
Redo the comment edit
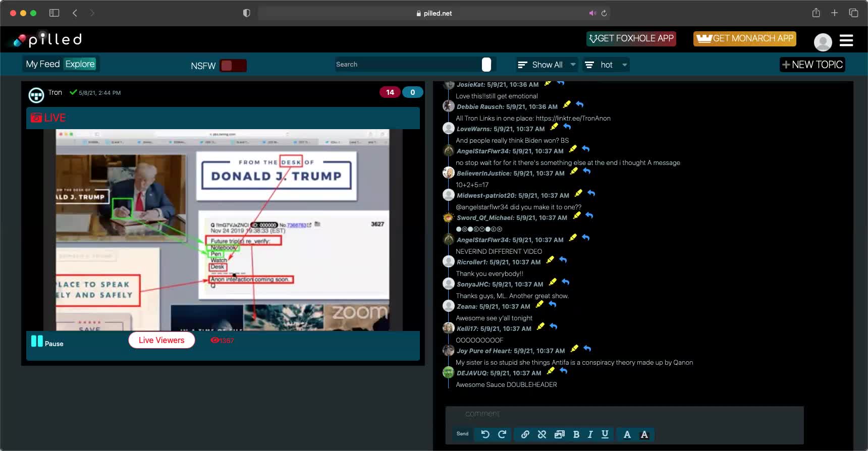pos(502,434)
